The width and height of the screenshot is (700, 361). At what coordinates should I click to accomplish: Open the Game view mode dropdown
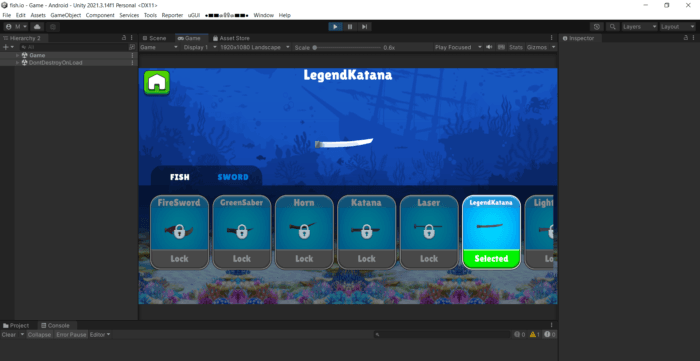click(x=159, y=47)
